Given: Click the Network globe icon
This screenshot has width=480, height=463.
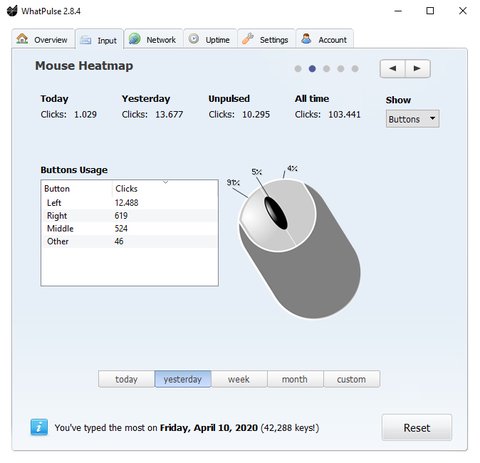Looking at the screenshot, I should 135,39.
